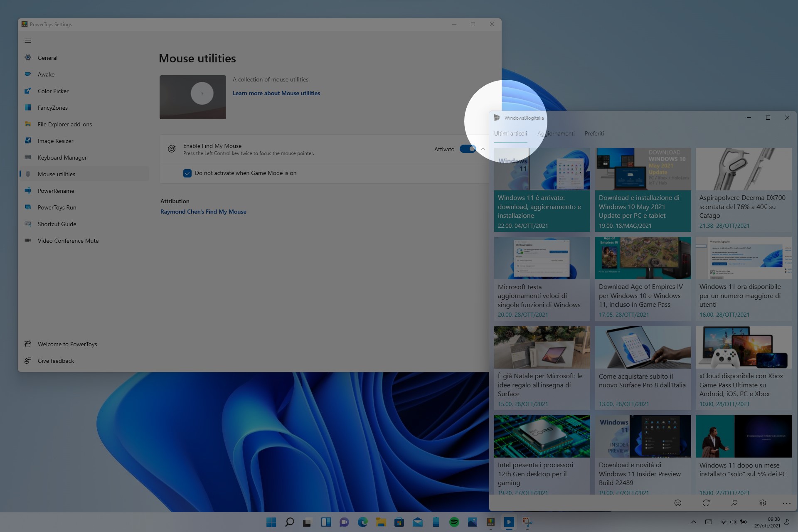The width and height of the screenshot is (798, 532).
Task: Open File Explorer from taskbar
Action: click(381, 522)
